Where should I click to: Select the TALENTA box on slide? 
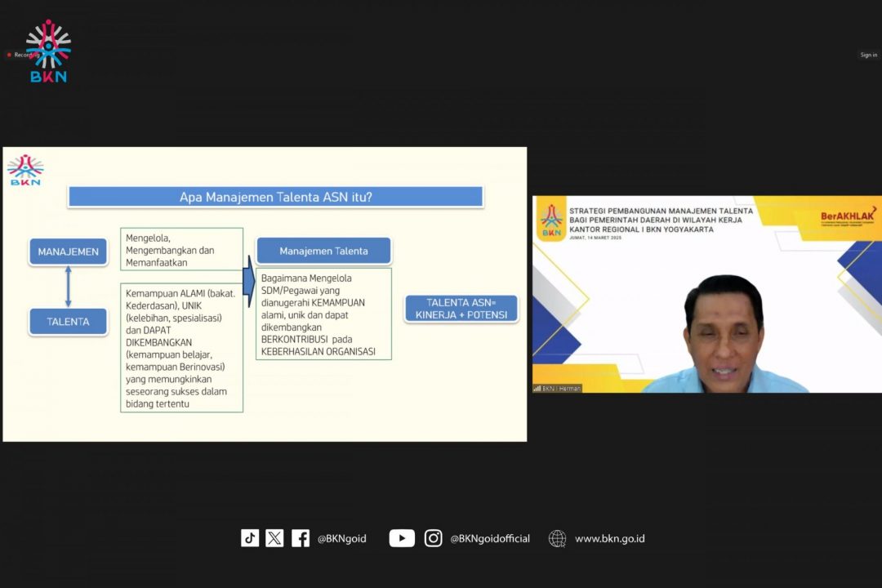click(68, 321)
